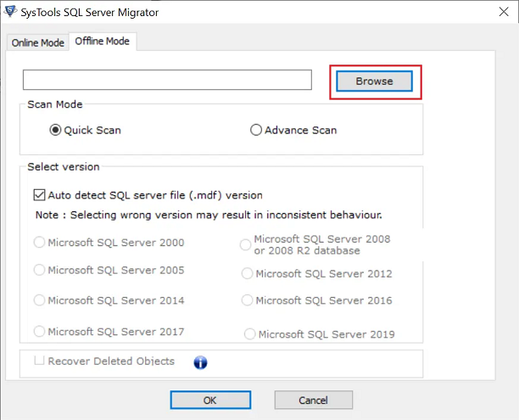Open the blue info icon for deleted objects

tap(200, 362)
